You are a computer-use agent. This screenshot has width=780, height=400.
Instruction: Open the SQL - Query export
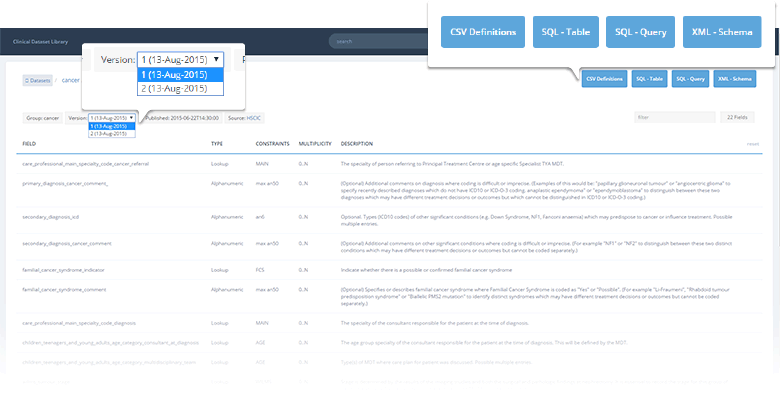[690, 78]
